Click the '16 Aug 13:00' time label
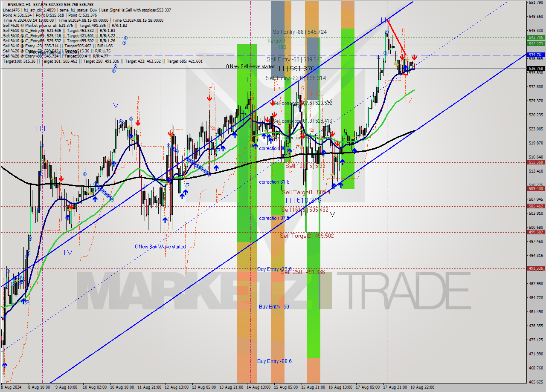Viewport: 546px width, 392px height. (340, 387)
